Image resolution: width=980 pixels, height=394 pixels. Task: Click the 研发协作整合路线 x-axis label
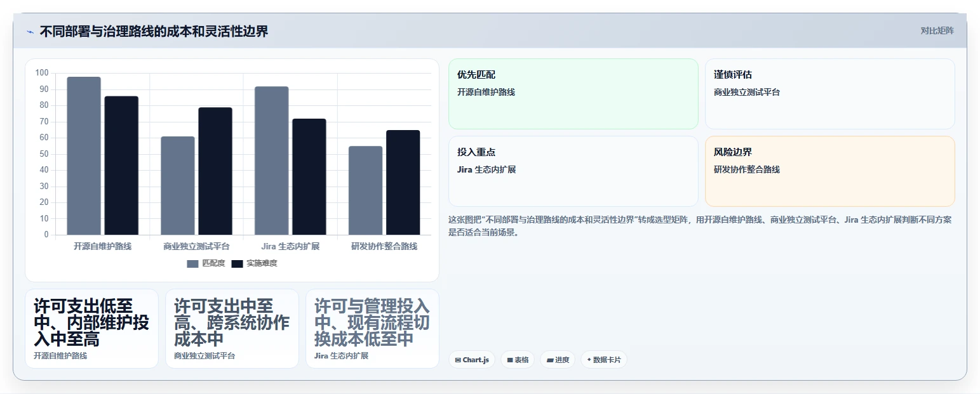384,246
